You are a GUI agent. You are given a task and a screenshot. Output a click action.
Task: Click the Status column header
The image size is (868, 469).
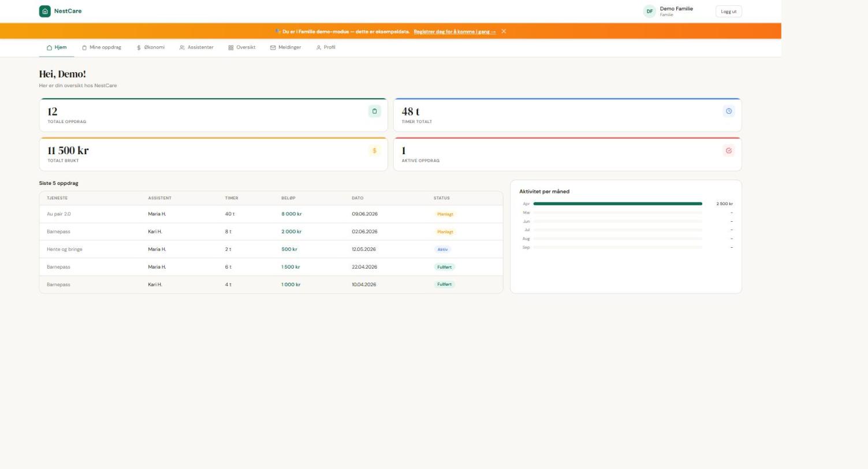tap(441, 198)
